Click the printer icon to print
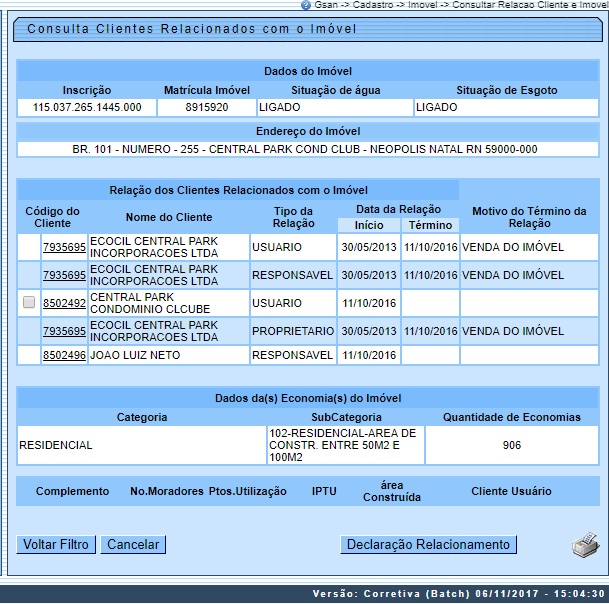 point(584,545)
